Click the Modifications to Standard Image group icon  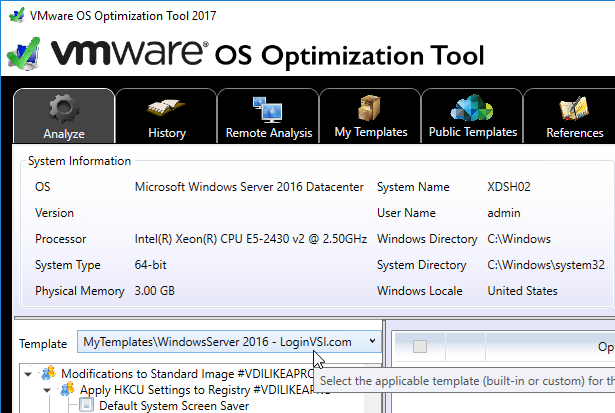click(x=49, y=373)
